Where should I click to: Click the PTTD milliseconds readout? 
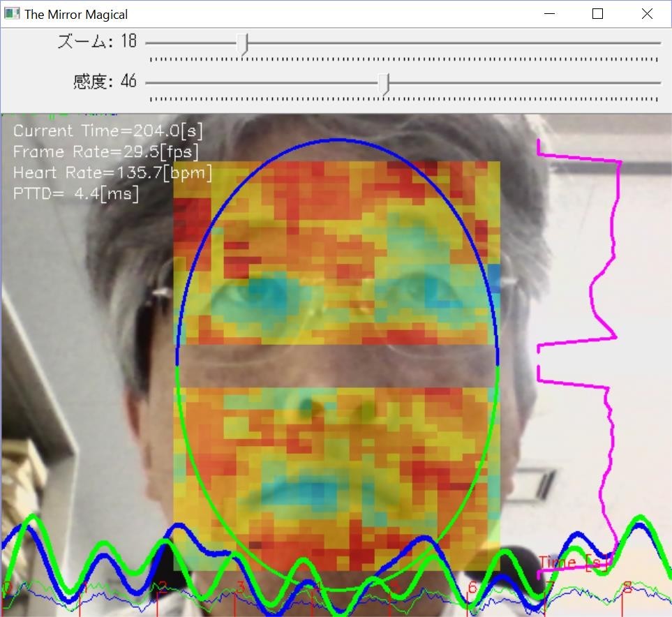[76, 193]
